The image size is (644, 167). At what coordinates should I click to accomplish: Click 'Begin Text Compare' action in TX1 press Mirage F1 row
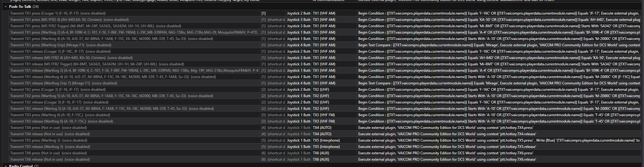[x=499, y=45]
